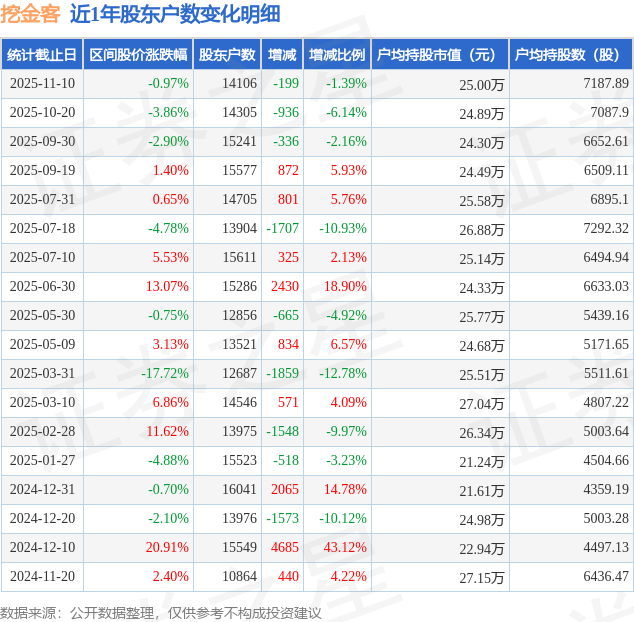Click the change ratio 5.76%
Viewport: 634px width, 622px height.
coord(349,199)
